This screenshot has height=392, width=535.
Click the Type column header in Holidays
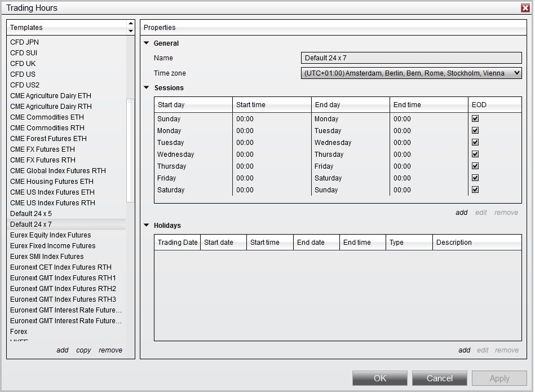point(409,242)
